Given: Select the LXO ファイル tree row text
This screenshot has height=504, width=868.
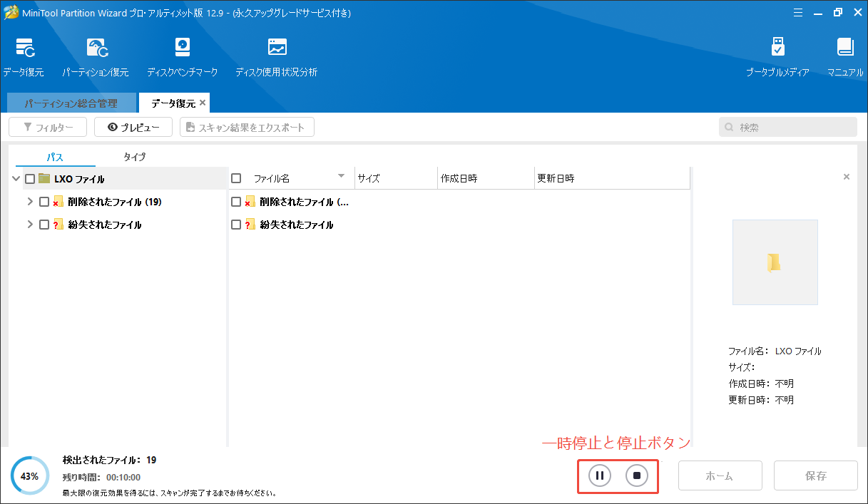Looking at the screenshot, I should pos(79,179).
